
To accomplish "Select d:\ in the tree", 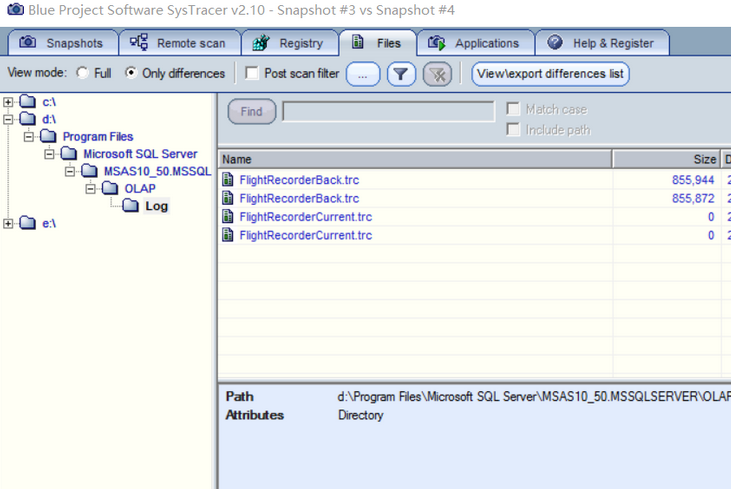I will [49, 119].
